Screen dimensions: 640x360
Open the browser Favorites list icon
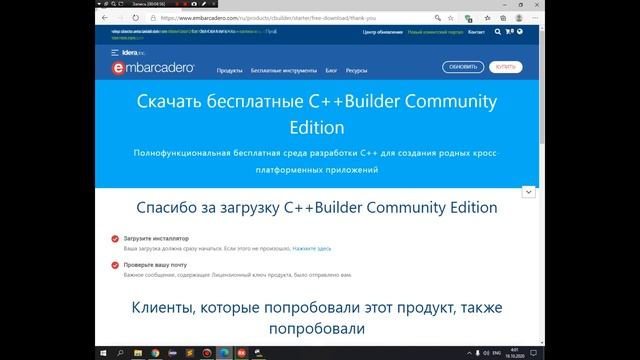point(487,18)
